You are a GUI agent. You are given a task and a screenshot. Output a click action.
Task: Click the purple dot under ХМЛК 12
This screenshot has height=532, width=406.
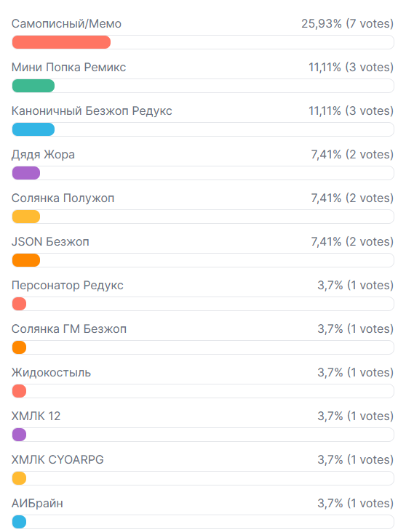point(20,435)
